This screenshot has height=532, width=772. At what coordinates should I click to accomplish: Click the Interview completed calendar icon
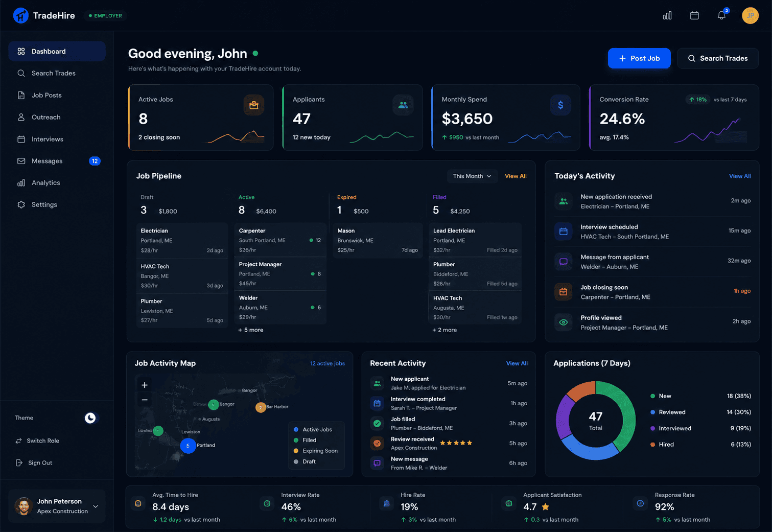(x=377, y=403)
